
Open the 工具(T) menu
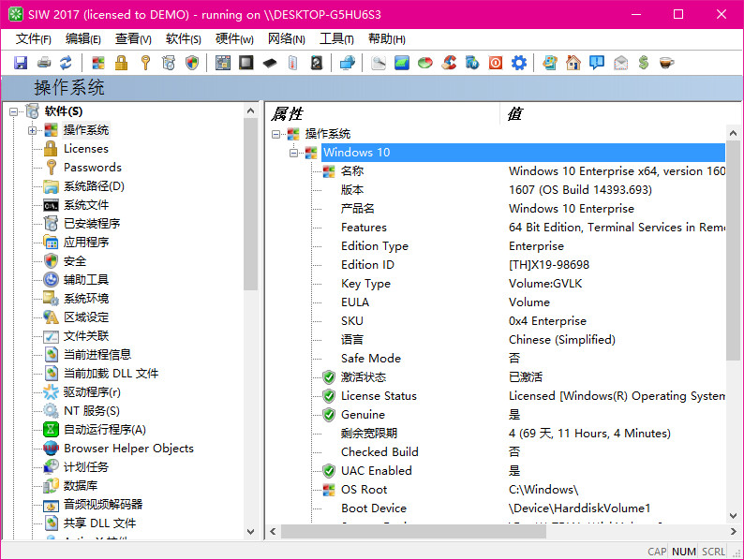pos(336,39)
